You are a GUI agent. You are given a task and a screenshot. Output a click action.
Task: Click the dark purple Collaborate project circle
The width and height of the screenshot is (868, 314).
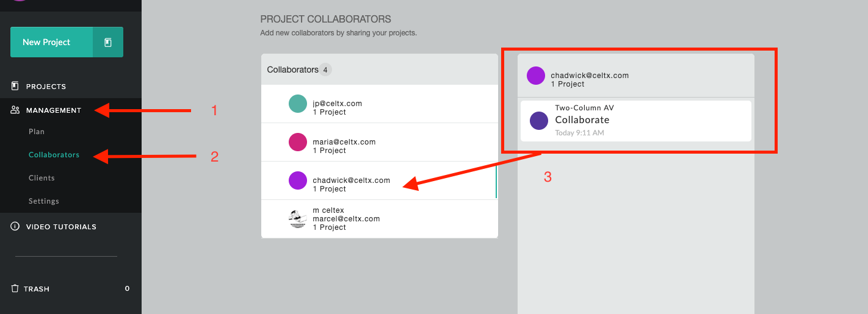(538, 121)
